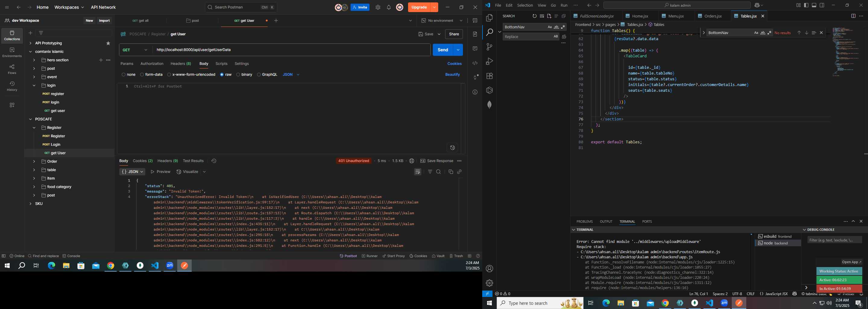
Task: Open the Send button dropdown arrow
Action: (x=458, y=50)
